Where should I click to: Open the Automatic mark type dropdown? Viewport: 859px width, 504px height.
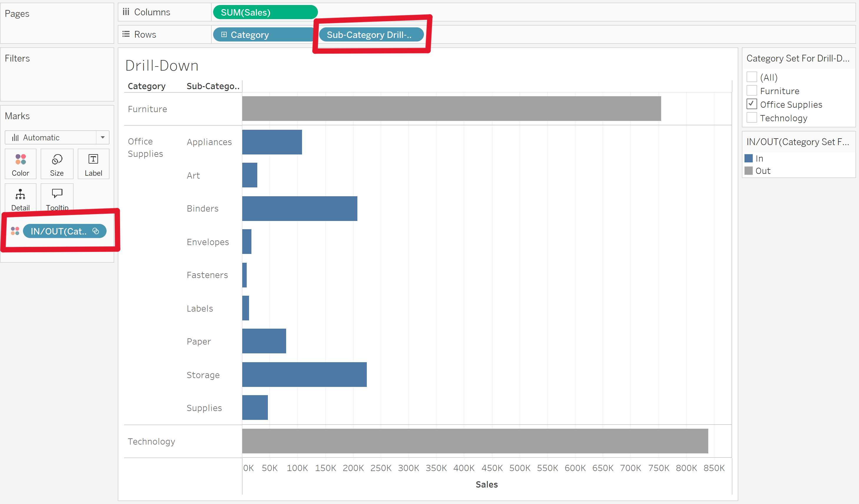pos(102,137)
